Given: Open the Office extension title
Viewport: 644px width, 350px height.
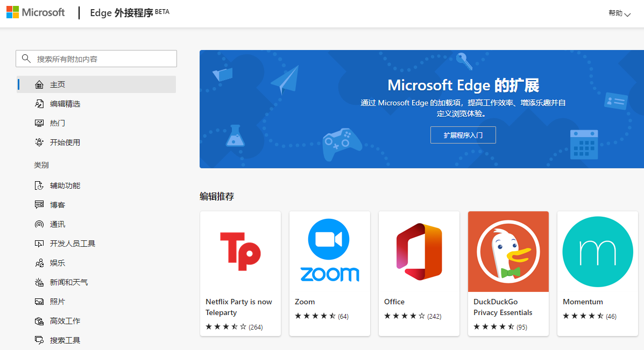Looking at the screenshot, I should pyautogui.click(x=394, y=302).
